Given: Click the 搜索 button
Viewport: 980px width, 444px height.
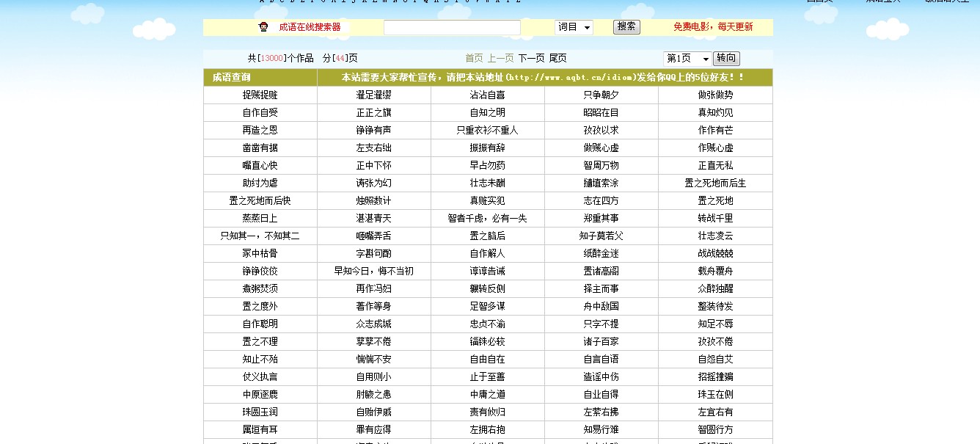Looking at the screenshot, I should click(626, 27).
